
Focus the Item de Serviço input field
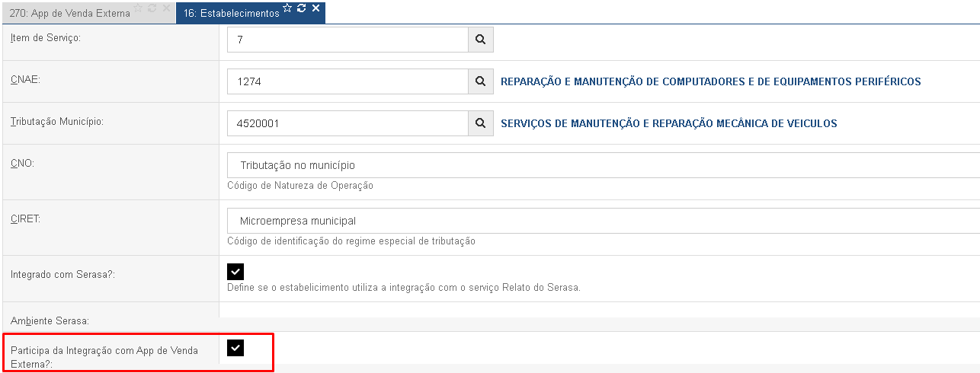click(x=347, y=40)
